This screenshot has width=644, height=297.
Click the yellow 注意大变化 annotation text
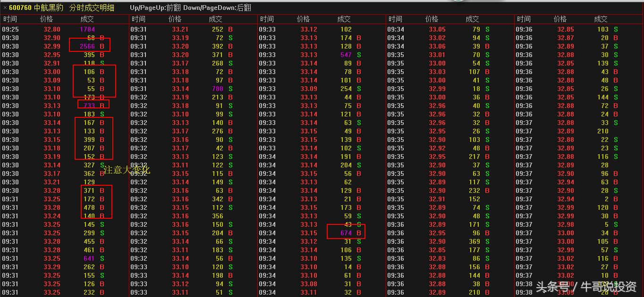click(127, 170)
